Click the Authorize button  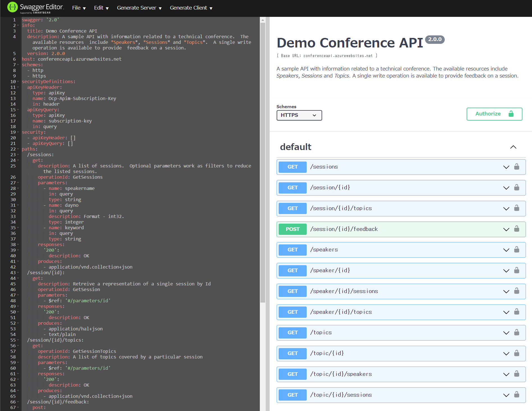(488, 114)
